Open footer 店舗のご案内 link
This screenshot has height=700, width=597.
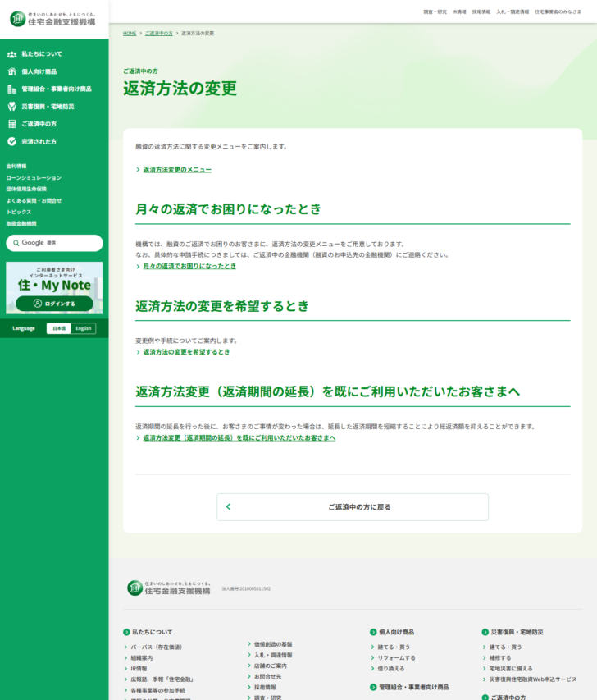point(271,666)
